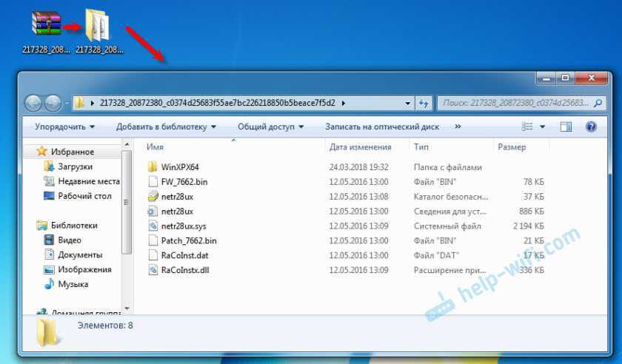622x364 pixels.
Task: Select Недавние места in navigation pane
Action: (89, 181)
